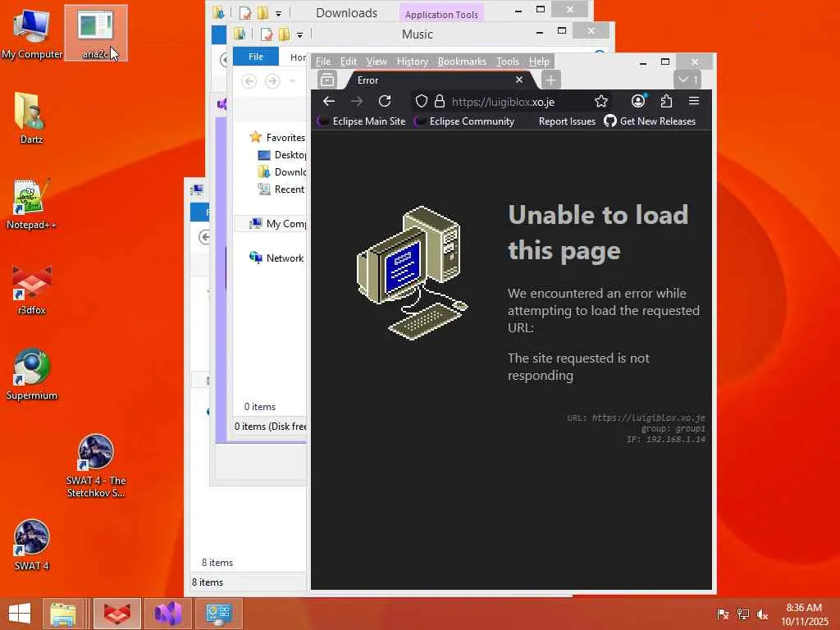
Task: Select the Error browser tab
Action: click(x=440, y=80)
